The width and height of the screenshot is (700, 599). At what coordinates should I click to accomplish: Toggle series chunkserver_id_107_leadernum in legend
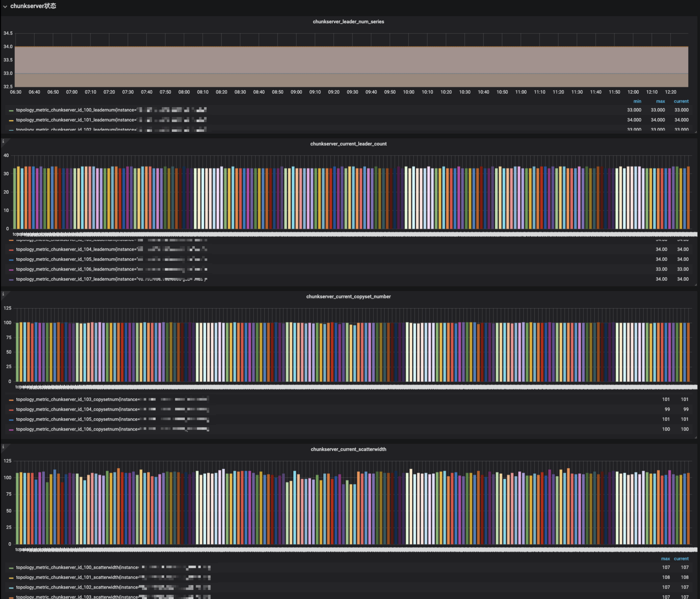111,279
